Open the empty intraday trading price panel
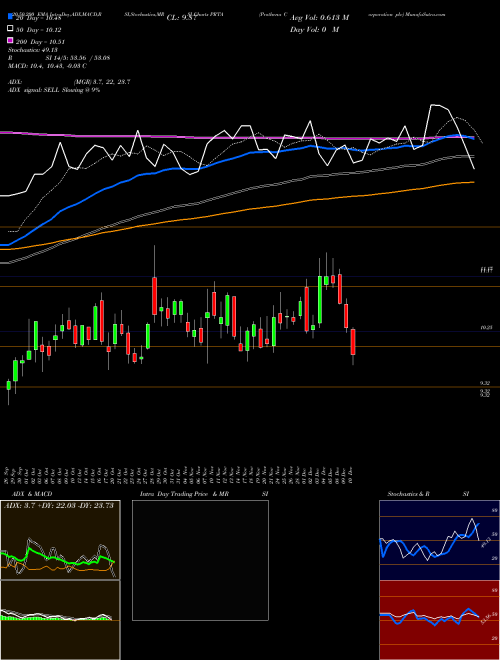Image resolution: width=500 pixels, height=660 pixels. click(200, 560)
